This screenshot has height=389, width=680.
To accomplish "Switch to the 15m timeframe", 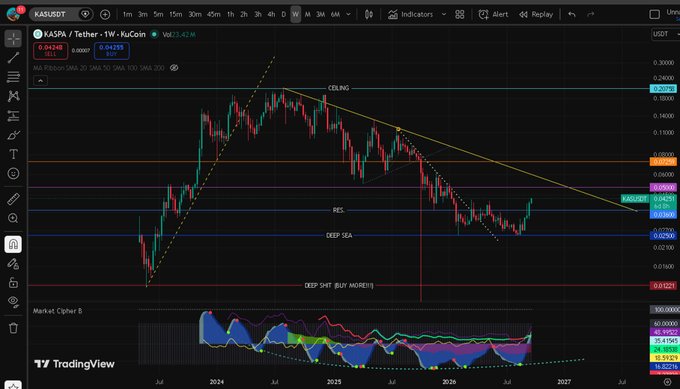I will (x=176, y=14).
